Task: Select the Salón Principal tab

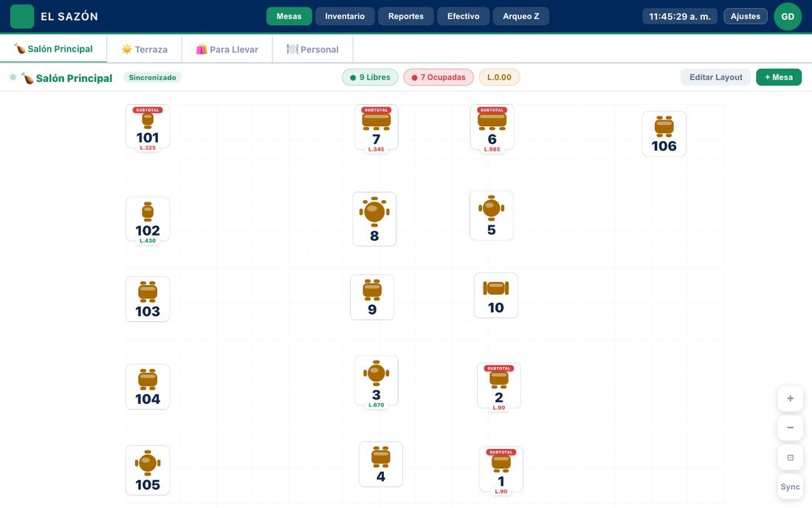Action: tap(53, 49)
